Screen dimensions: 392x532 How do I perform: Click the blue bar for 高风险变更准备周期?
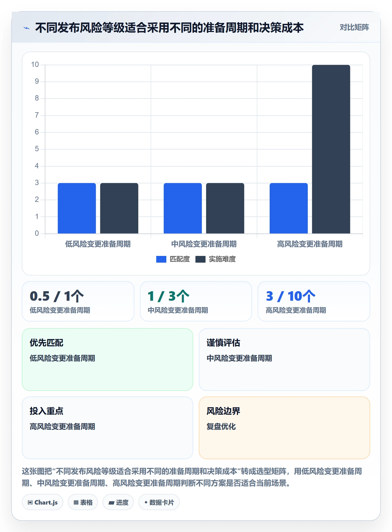point(289,208)
